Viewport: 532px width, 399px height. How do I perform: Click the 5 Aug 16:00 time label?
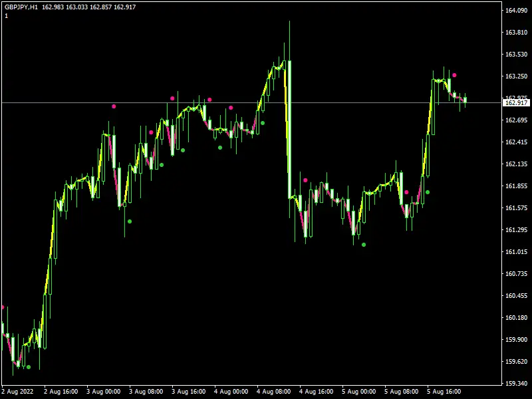[x=444, y=392]
